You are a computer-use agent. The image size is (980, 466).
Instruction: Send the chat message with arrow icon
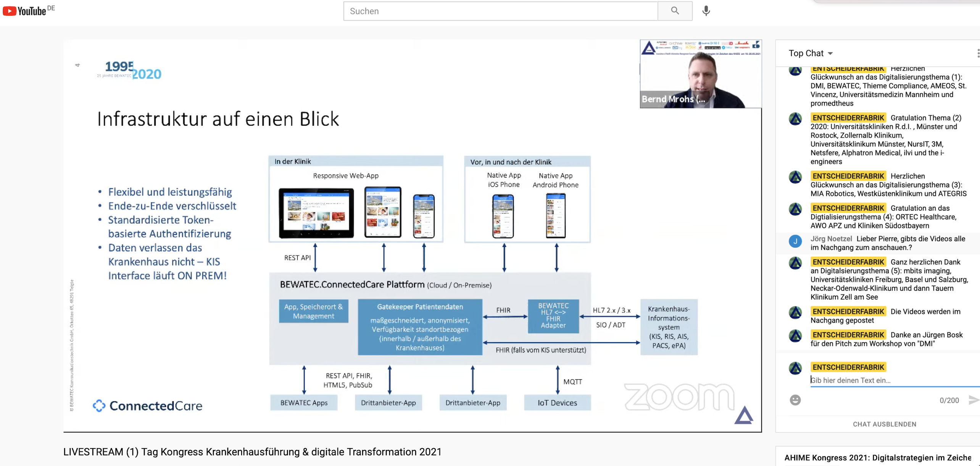(x=974, y=400)
